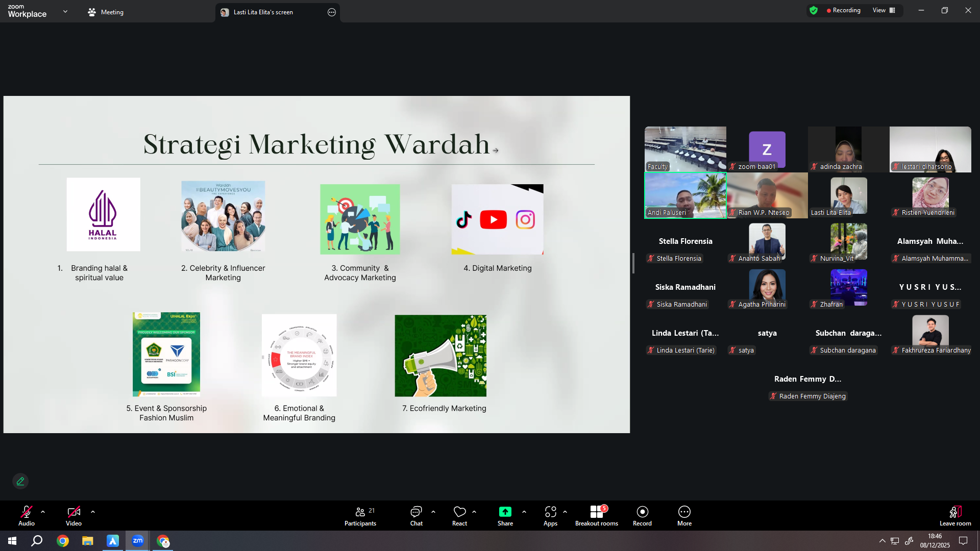Open the Participants panel
Viewport: 980px width, 551px height.
(360, 515)
